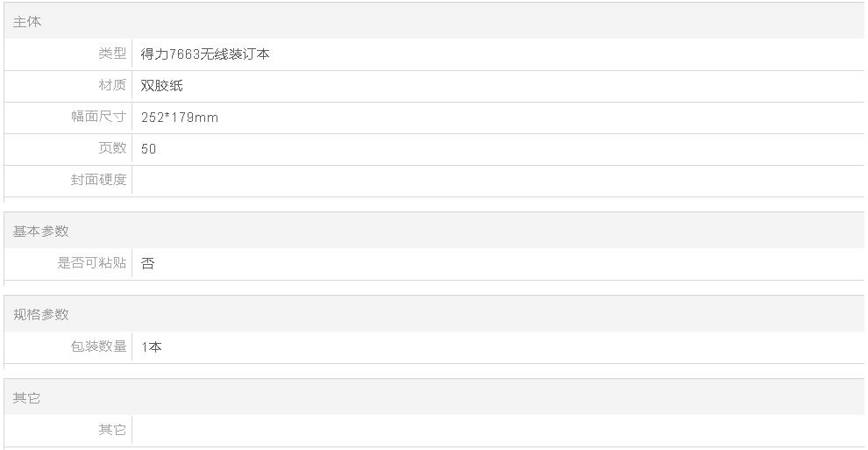Select the 页数 label
868x450 pixels.
tap(112, 148)
